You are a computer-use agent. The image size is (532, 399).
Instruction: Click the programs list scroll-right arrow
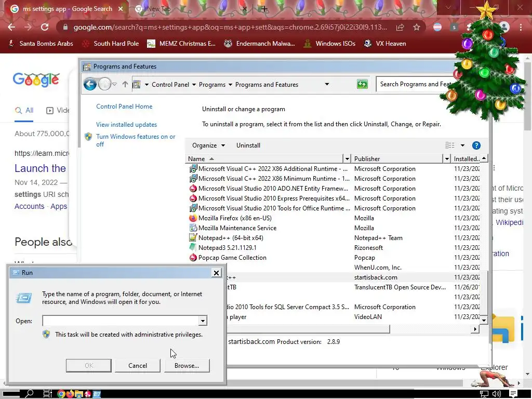pyautogui.click(x=475, y=329)
